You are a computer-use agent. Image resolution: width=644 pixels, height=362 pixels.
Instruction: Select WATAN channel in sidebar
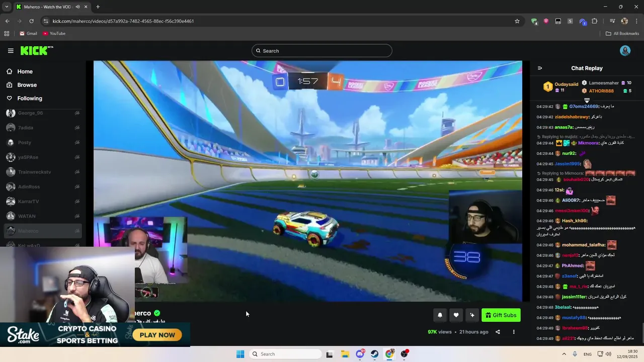(x=43, y=216)
